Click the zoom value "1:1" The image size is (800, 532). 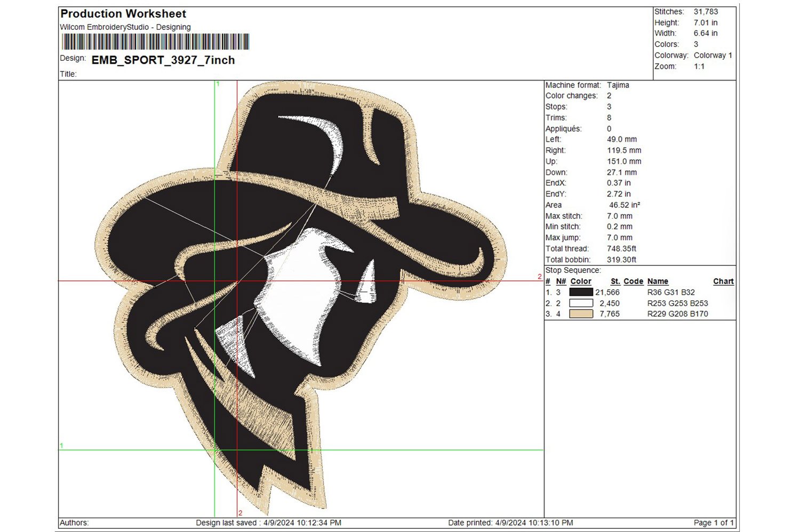699,67
